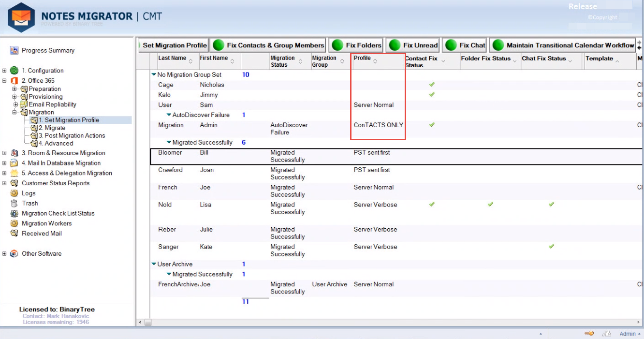Viewport: 644px width, 339px height.
Task: Click the Notes Migrator envelope logo
Action: pos(21,17)
